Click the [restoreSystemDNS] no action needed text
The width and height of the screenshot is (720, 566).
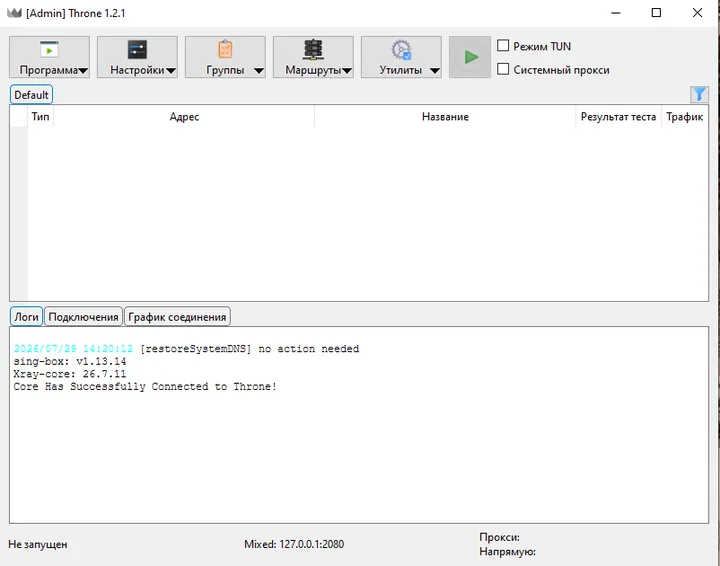click(x=250, y=349)
